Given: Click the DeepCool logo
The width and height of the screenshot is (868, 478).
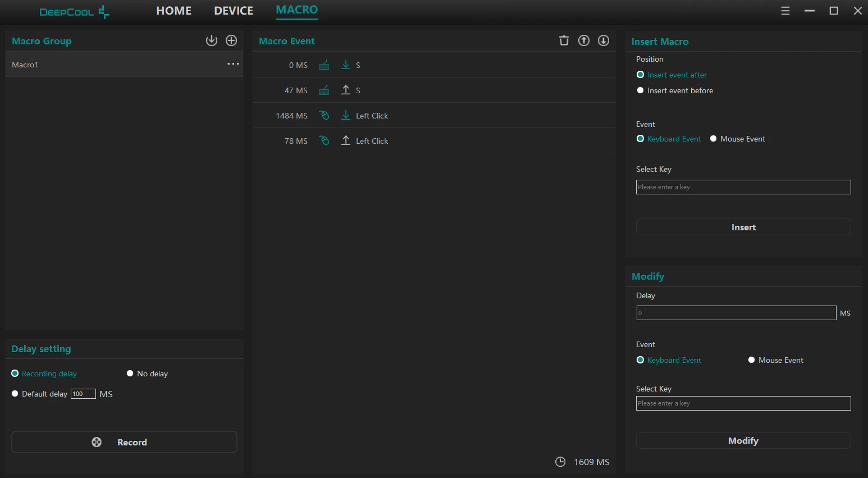Looking at the screenshot, I should coord(74,12).
